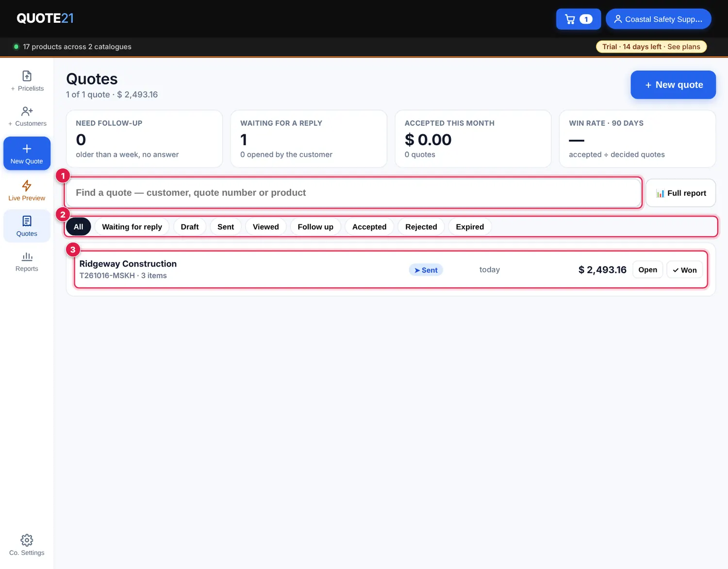Click the Accepted This Month card
This screenshot has width=728, height=569.
click(x=473, y=139)
